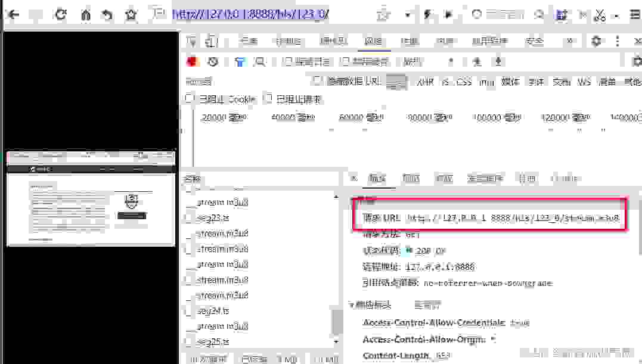The image size is (642, 364).
Task: Click the export HAR download arrow icon
Action: tap(498, 62)
